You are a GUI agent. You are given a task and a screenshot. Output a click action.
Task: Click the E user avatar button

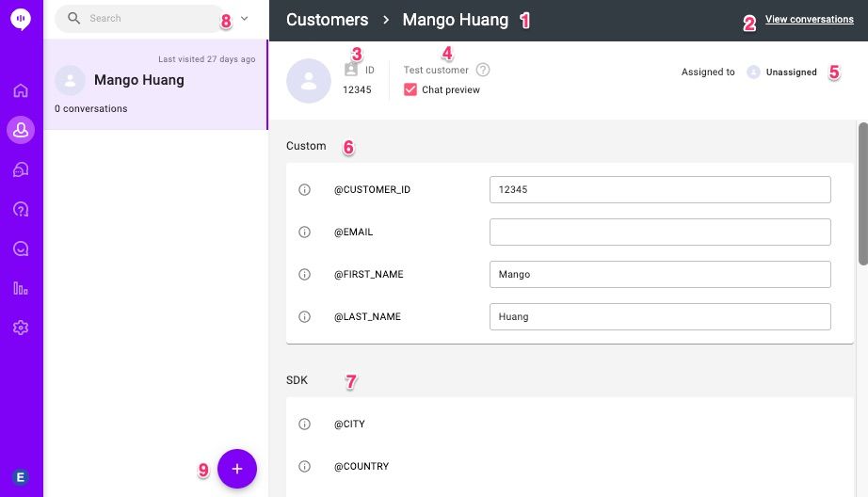21,477
